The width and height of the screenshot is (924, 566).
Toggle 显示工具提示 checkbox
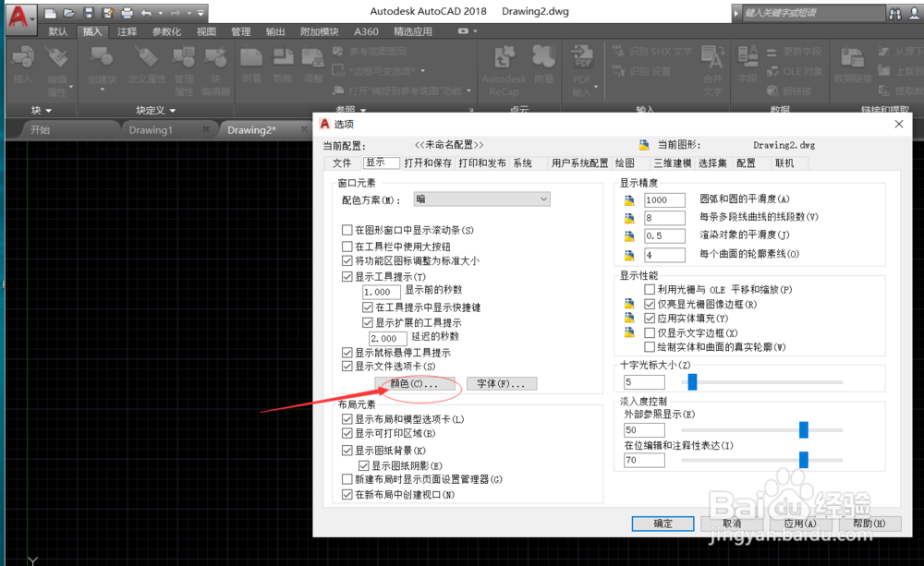coord(347,276)
